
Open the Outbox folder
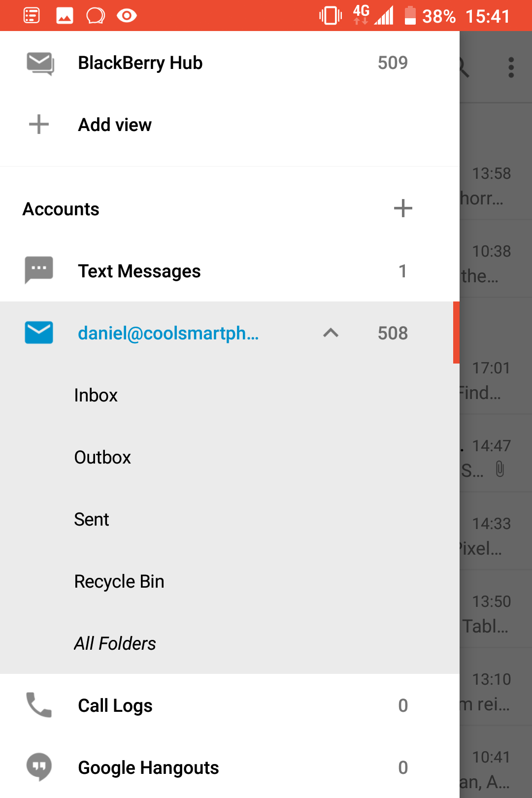[230, 457]
